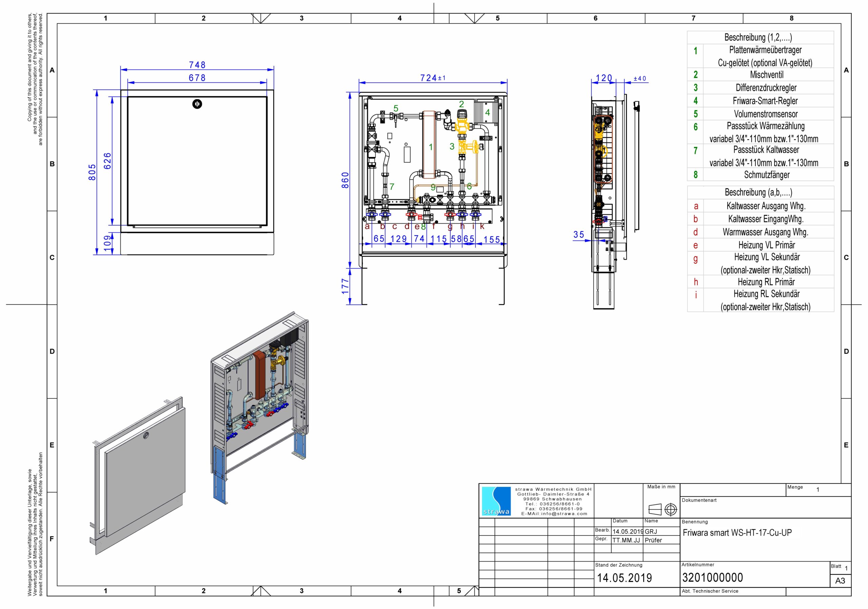Click the 177 leg height dimension

point(345,286)
